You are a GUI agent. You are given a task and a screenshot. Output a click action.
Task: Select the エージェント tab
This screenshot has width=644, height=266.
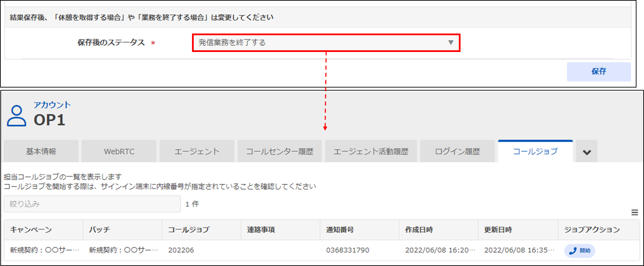(197, 151)
